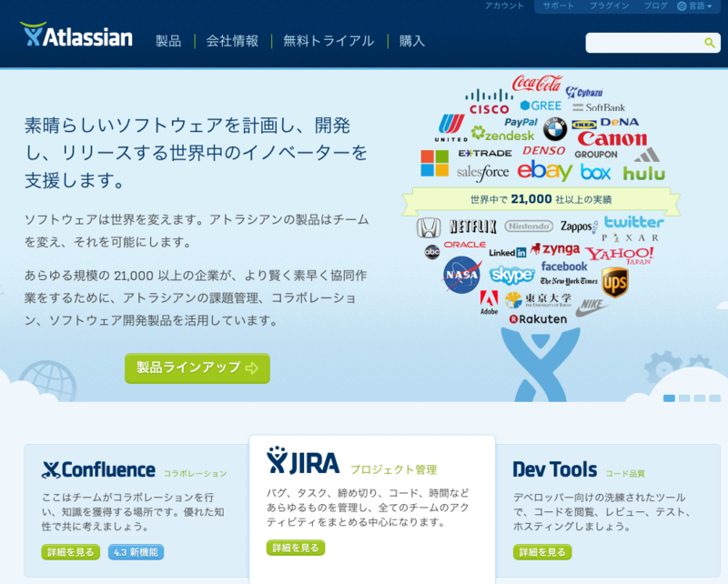Click the ebay logo
The image size is (728, 584).
[x=544, y=171]
